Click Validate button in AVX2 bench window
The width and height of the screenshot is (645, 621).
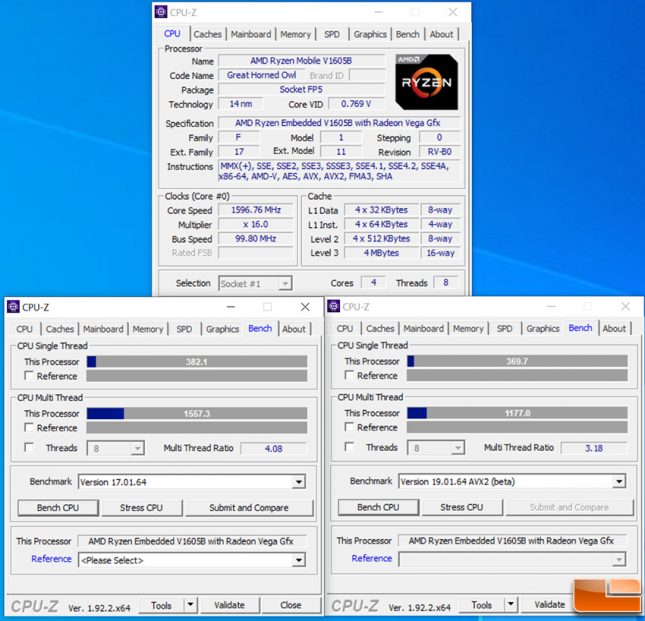tap(550, 605)
